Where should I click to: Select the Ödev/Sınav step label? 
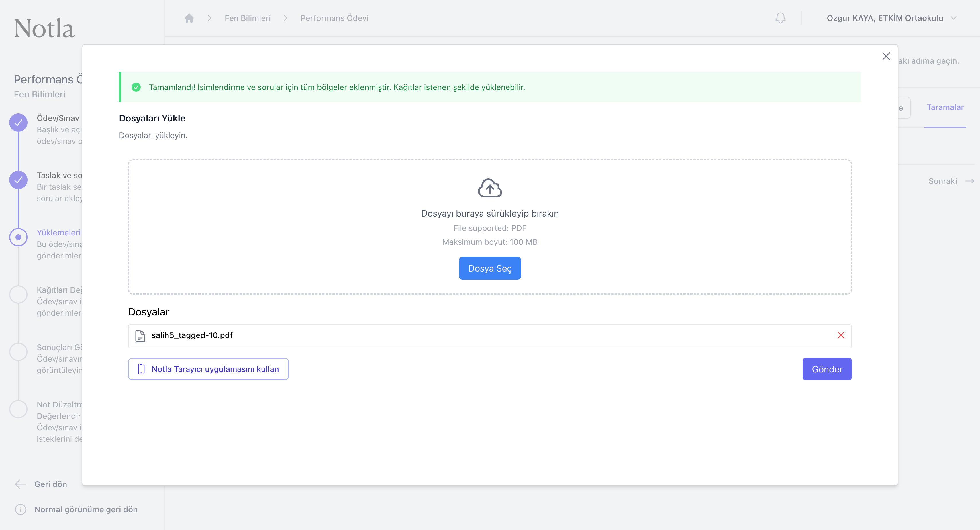click(x=58, y=118)
